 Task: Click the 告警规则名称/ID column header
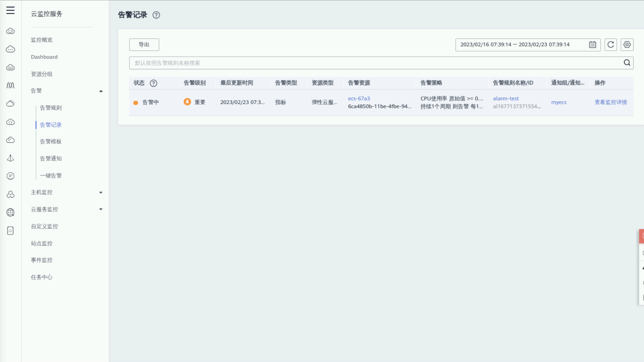click(x=513, y=83)
